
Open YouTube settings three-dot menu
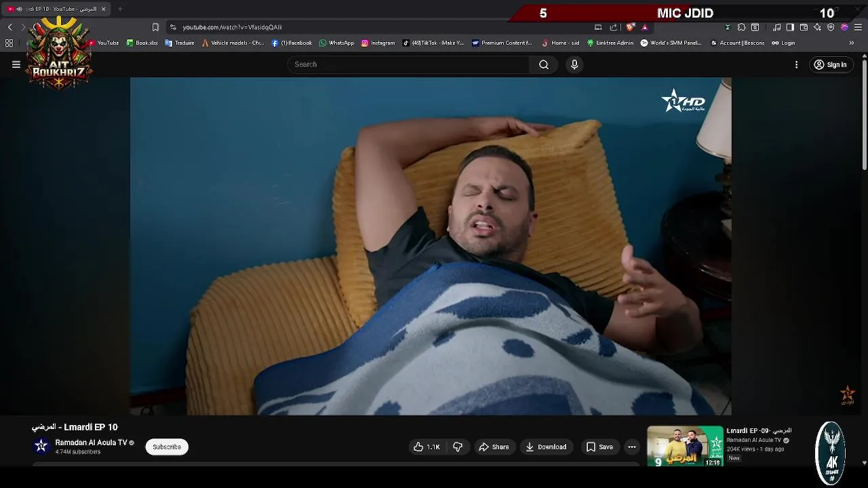pyautogui.click(x=796, y=64)
